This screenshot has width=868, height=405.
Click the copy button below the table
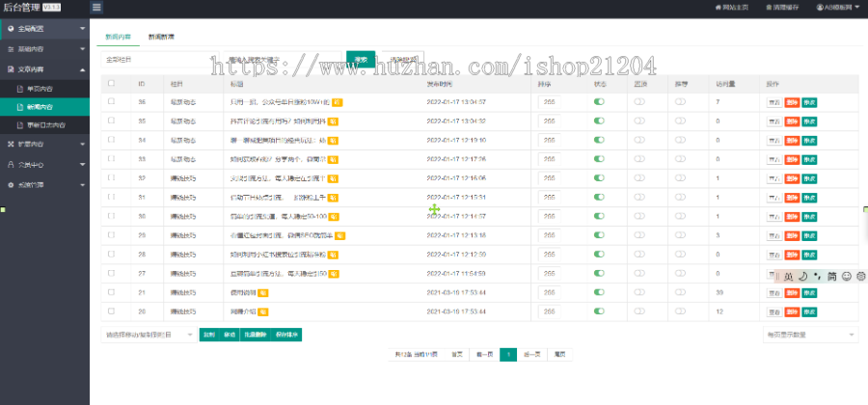(208, 335)
